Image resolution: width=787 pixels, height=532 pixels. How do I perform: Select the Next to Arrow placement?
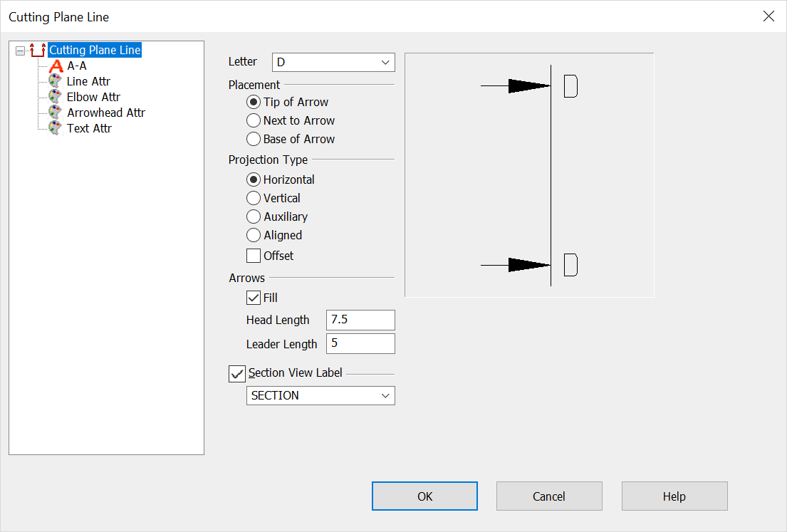[253, 120]
